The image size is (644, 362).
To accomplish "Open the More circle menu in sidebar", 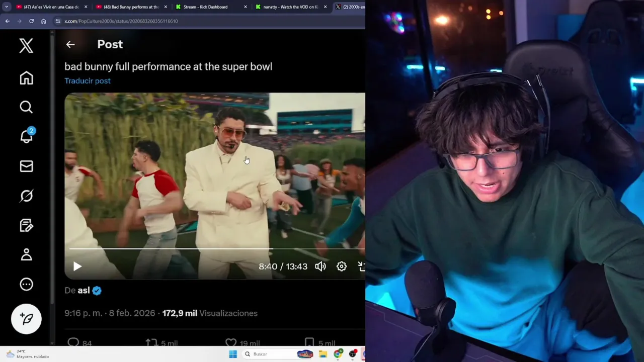I will click(x=26, y=284).
